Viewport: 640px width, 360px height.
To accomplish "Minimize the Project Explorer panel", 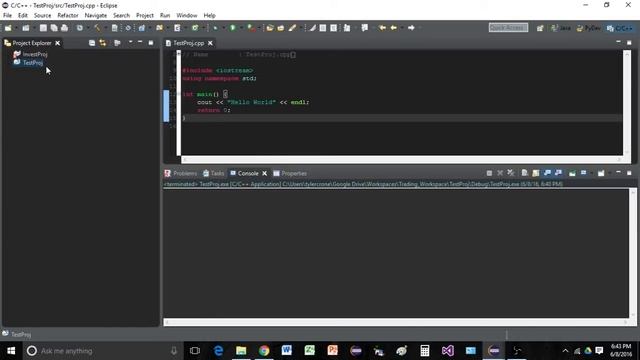I will (140, 42).
